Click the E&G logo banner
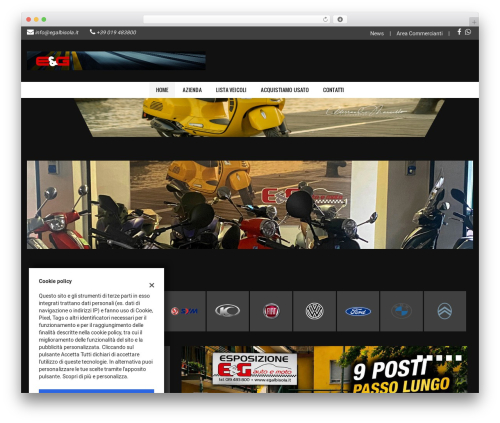The image size is (500, 423). click(x=116, y=61)
